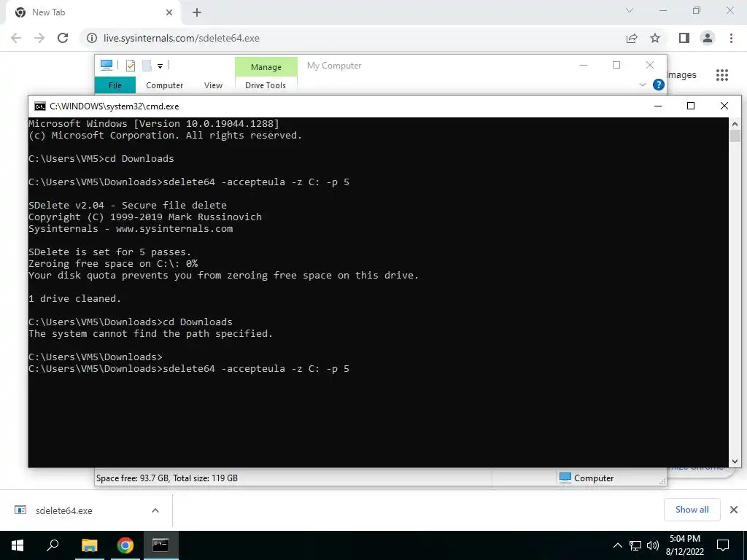Image resolution: width=747 pixels, height=560 pixels.
Task: Open volume control tray icon
Action: 652,545
